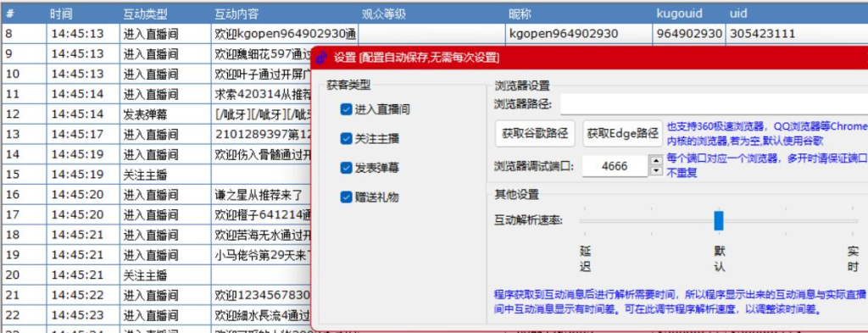Click the 获取谷歌路径 button
Viewport: 868px width, 333px height.
tap(535, 133)
